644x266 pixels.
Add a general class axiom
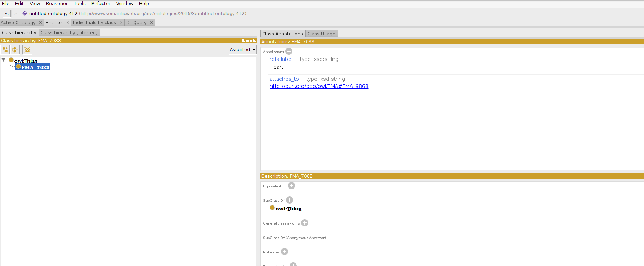click(x=305, y=223)
